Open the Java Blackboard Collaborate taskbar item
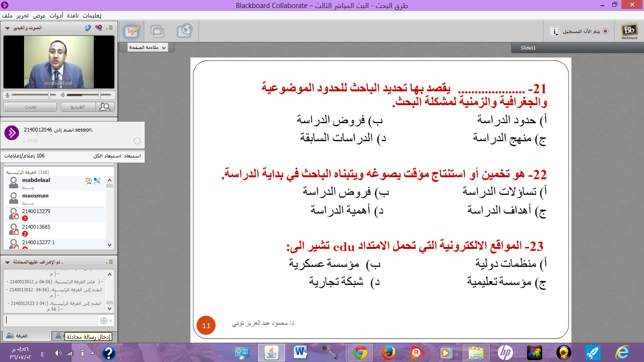This screenshot has width=644, height=362. (271, 353)
